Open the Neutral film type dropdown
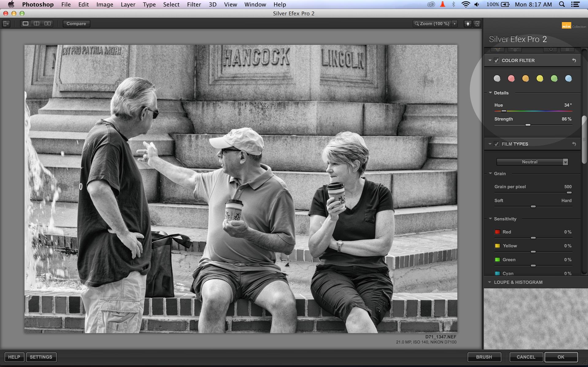This screenshot has width=588, height=367. coord(532,162)
